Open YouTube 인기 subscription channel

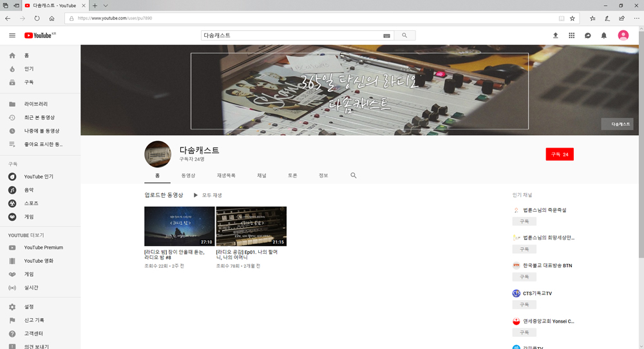pos(40,176)
